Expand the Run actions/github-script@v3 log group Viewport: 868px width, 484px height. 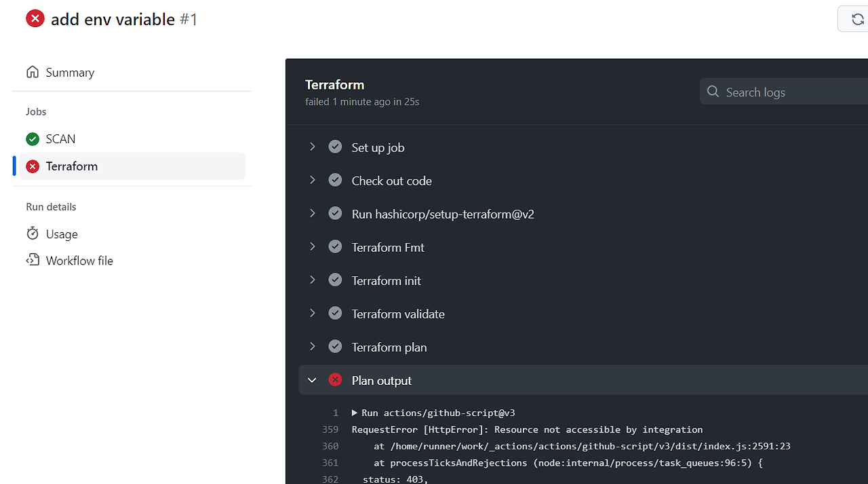click(355, 413)
